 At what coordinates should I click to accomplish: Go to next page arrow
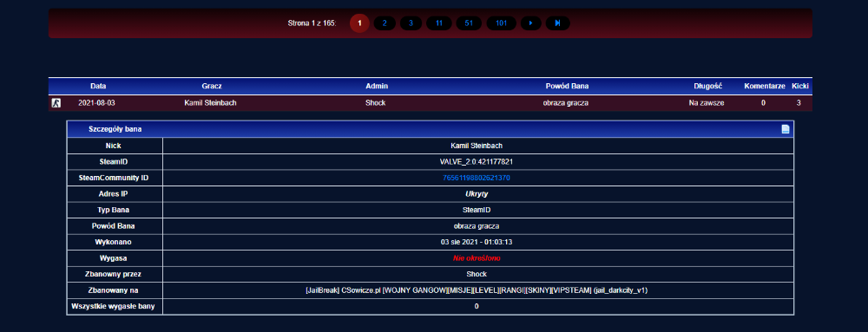coord(531,23)
